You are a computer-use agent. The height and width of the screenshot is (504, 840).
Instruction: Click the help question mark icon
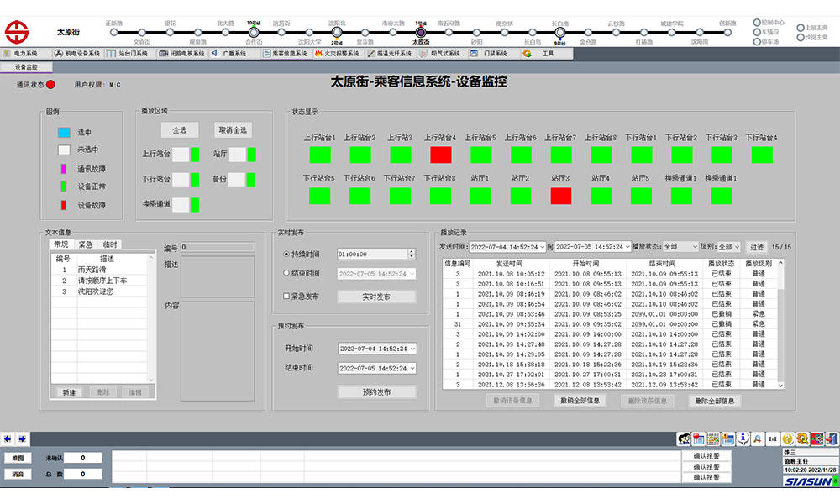787,439
